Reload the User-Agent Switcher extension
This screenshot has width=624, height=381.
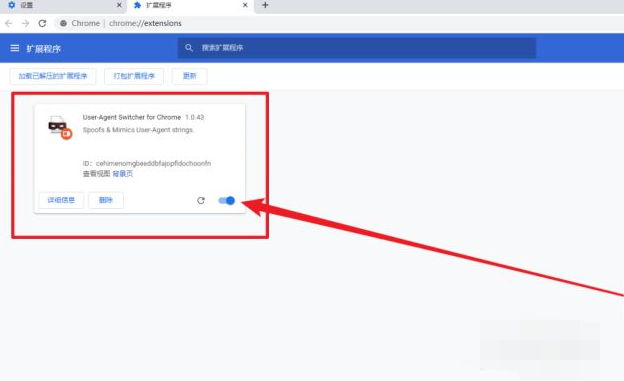pos(201,200)
